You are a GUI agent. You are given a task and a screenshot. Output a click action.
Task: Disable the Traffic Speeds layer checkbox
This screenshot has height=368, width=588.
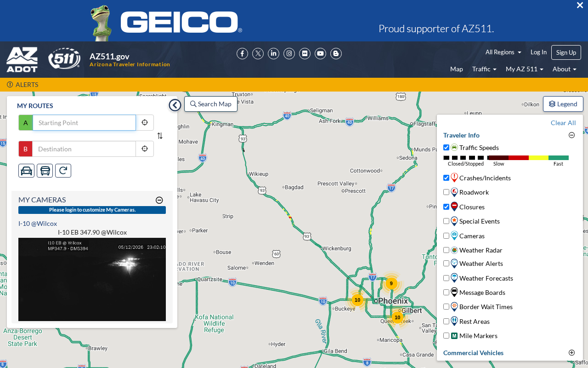click(x=446, y=148)
